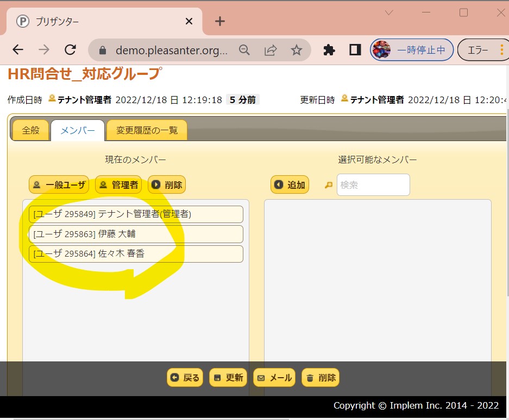
Task: Click the browser back arrow icon
Action: click(18, 50)
